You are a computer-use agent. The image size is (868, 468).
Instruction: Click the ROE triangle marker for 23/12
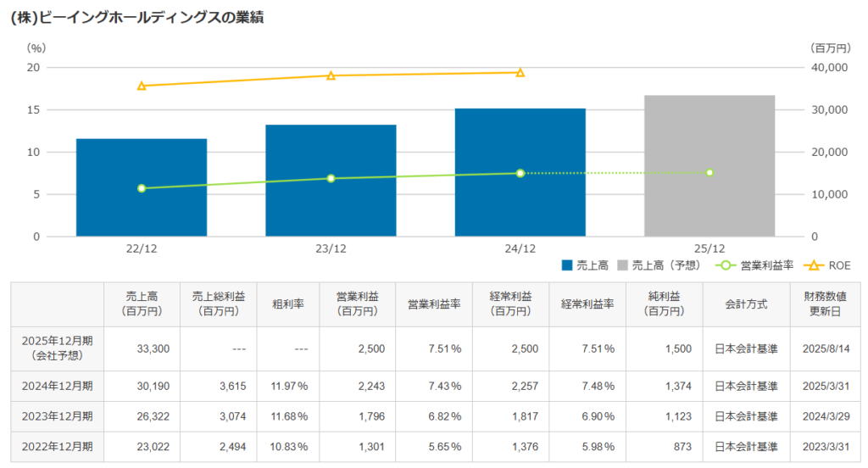331,75
